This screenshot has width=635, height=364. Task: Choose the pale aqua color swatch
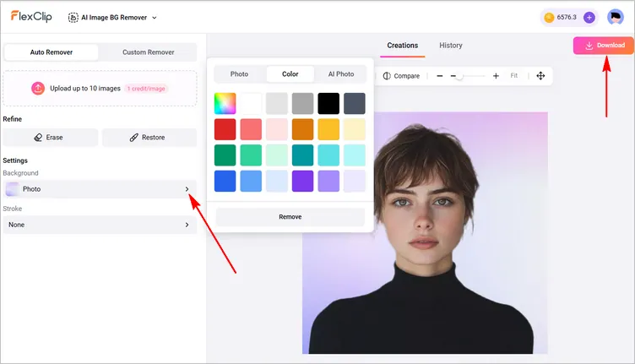[x=355, y=155]
